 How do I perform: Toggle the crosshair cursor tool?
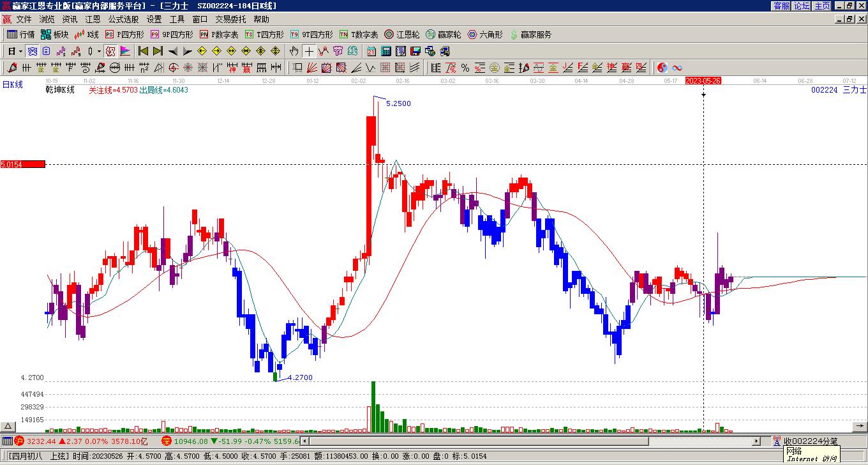coord(309,51)
